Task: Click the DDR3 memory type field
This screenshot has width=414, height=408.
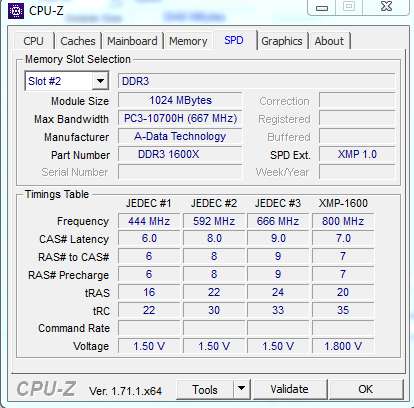Action: tap(257, 81)
